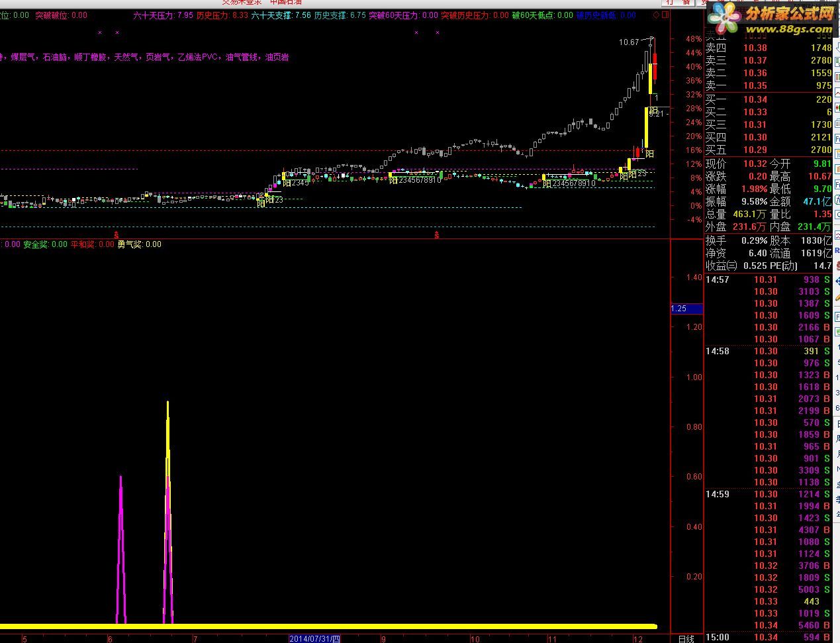The image size is (840, 643).
Task: Click the 历史压力: 8.33 indicator label
Action: pos(222,15)
